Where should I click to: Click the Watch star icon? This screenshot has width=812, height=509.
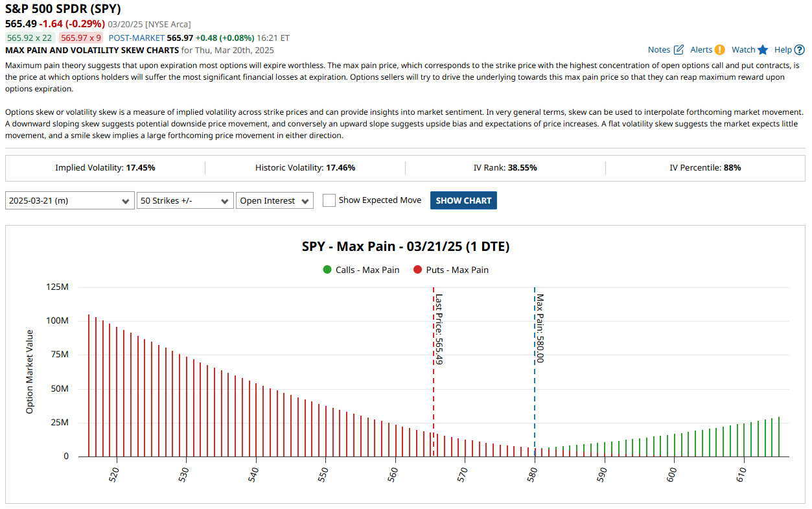763,50
